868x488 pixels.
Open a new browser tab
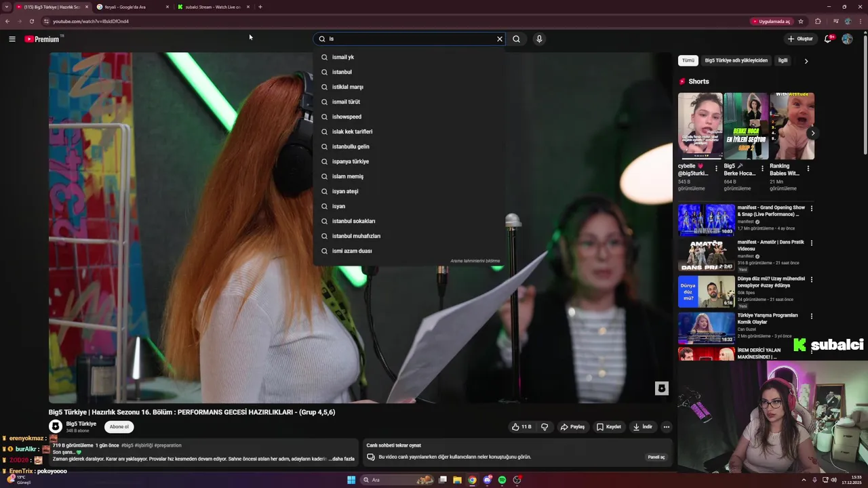[x=260, y=7]
